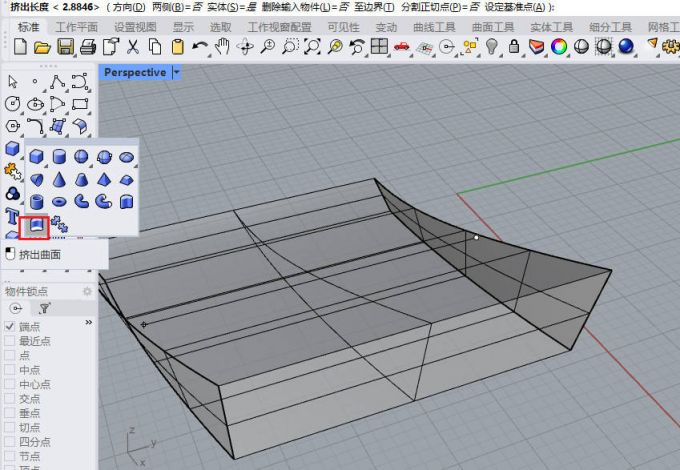680x470 pixels.
Task: Click the Zoom extents icon
Action: tap(312, 46)
